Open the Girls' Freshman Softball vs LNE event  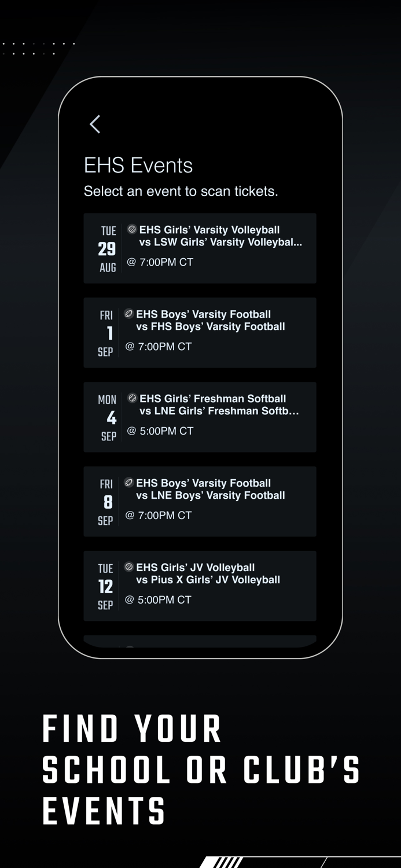click(x=200, y=417)
